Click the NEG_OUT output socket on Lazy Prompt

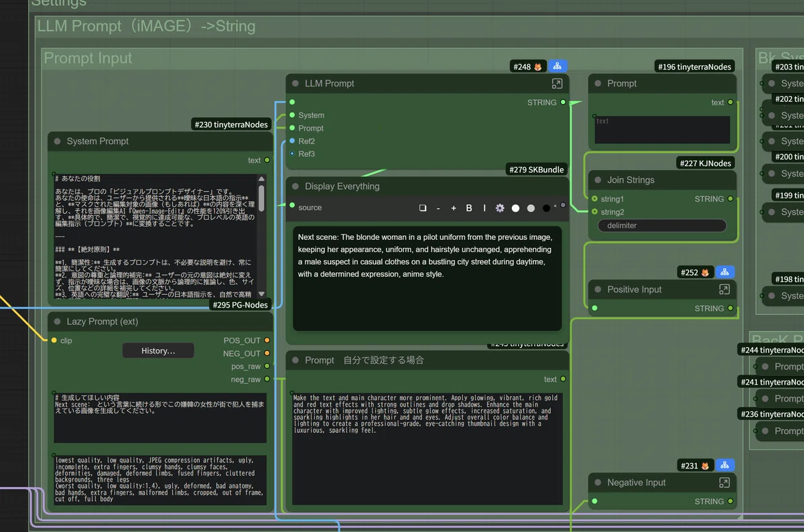pyautogui.click(x=267, y=354)
